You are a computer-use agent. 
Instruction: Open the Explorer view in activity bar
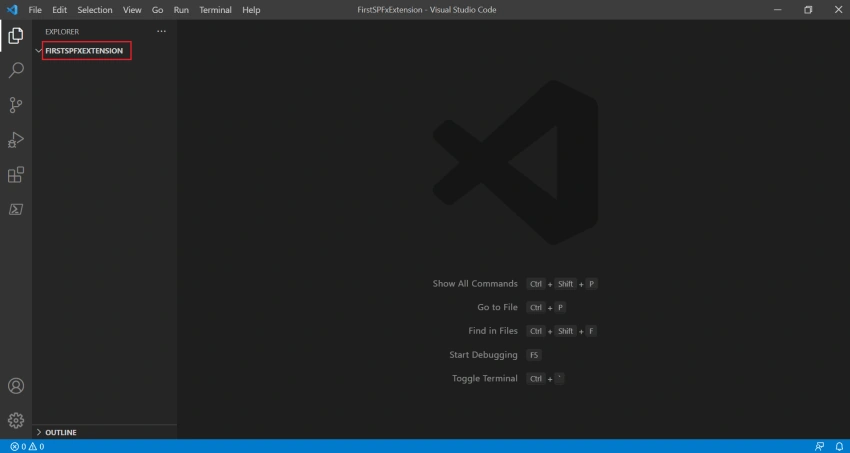(x=16, y=36)
